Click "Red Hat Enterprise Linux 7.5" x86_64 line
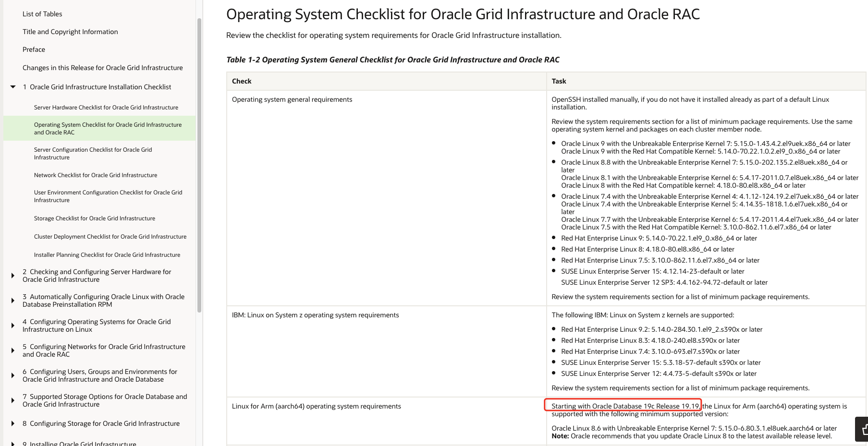Image resolution: width=868 pixels, height=446 pixels. pos(660,260)
